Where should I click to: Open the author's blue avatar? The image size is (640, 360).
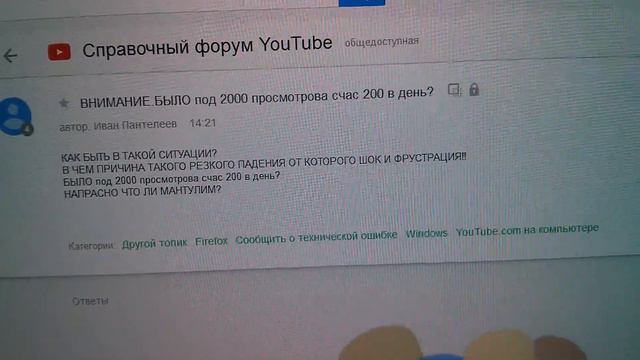point(16,116)
